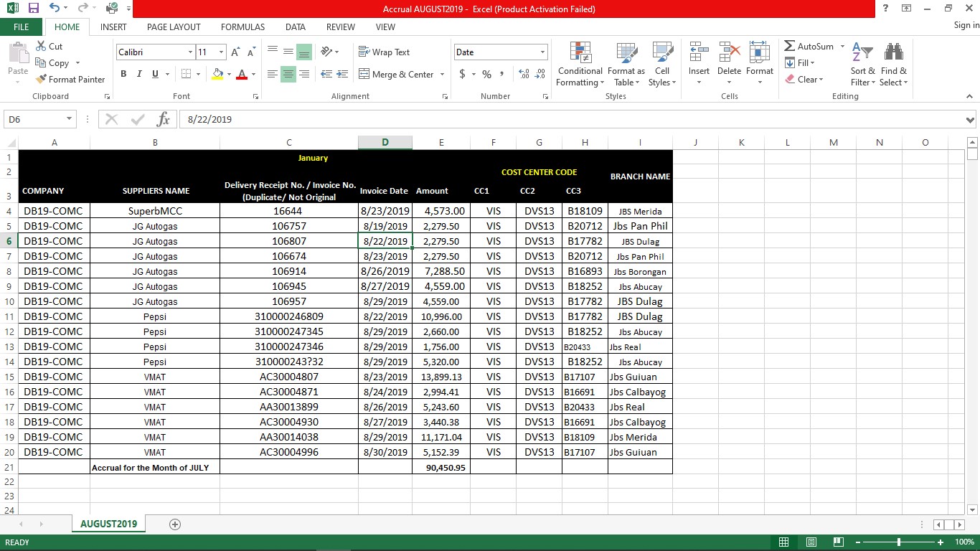Decrease the cell indent
This screenshot has height=551, width=980.
click(326, 74)
